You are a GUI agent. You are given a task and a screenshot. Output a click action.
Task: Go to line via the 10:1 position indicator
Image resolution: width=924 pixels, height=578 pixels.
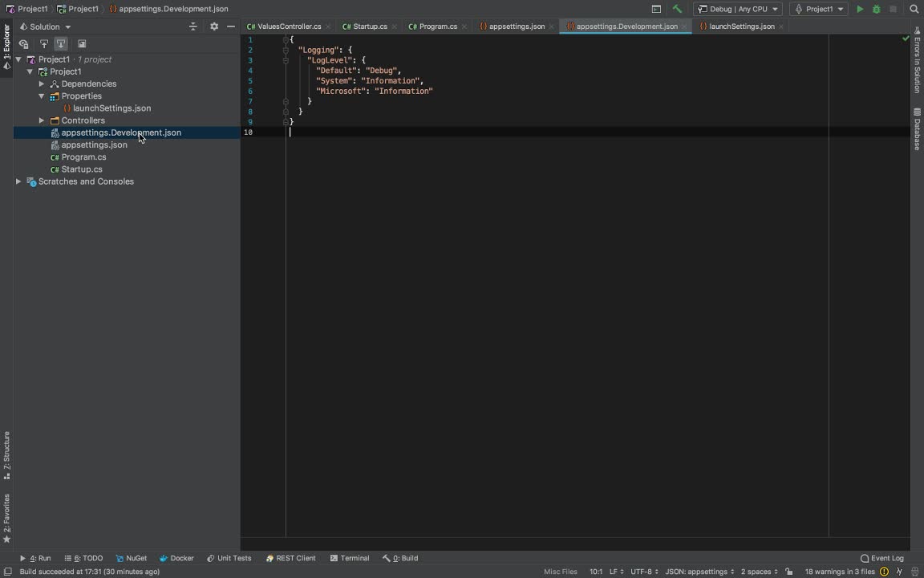(596, 572)
